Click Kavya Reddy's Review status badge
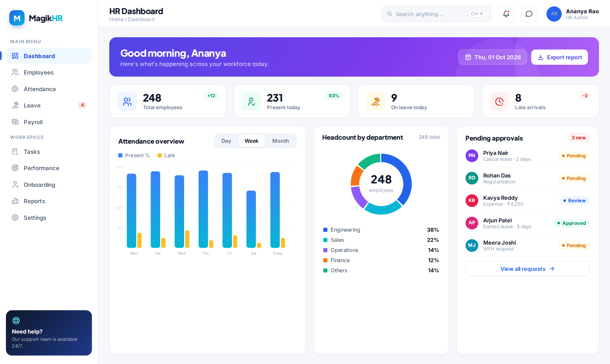Screen dimensions: 610x364 coord(574,201)
